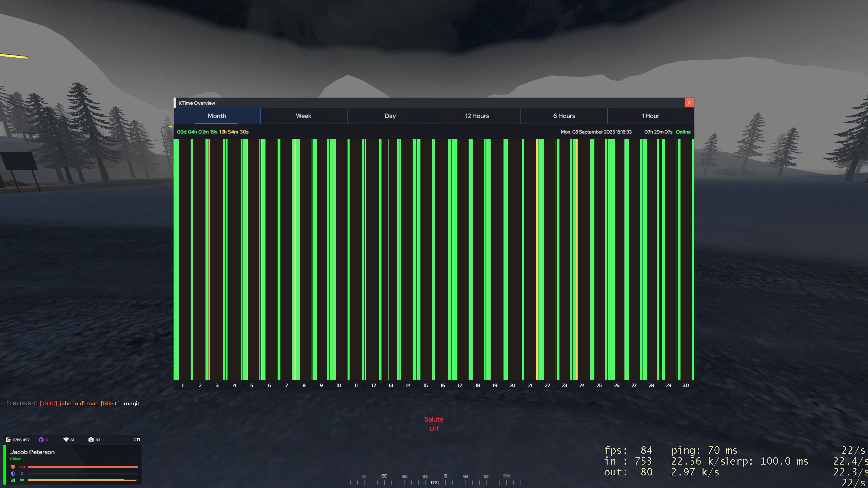This screenshot has width=868, height=488.
Task: Open the Day tab
Action: (x=390, y=116)
